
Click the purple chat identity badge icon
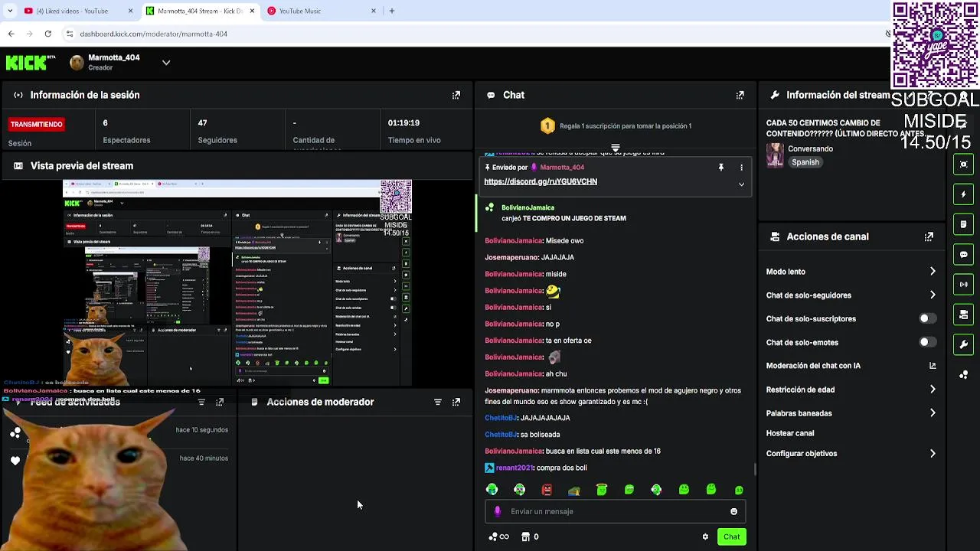coord(498,511)
